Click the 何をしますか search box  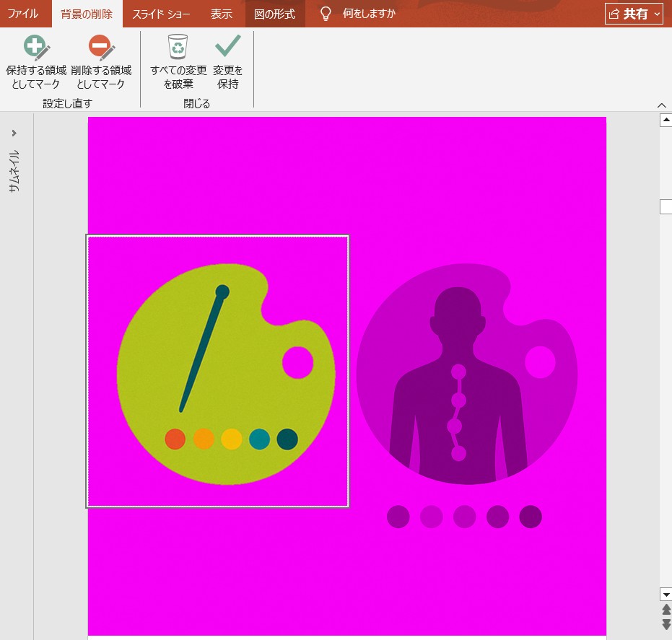(x=369, y=14)
